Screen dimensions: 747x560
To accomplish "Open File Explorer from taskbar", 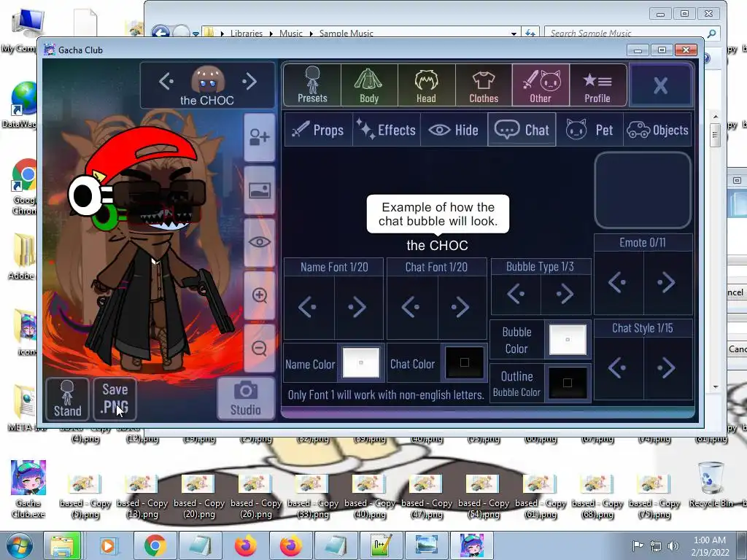I will click(62, 545).
